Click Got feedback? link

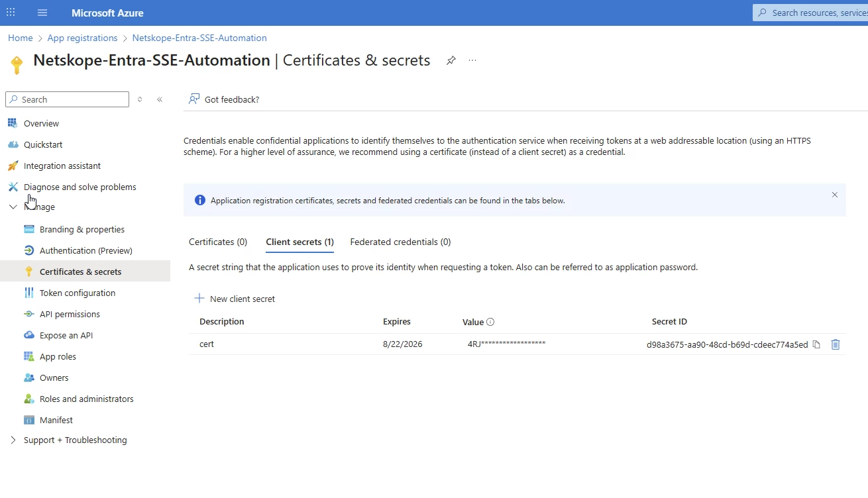tap(232, 99)
